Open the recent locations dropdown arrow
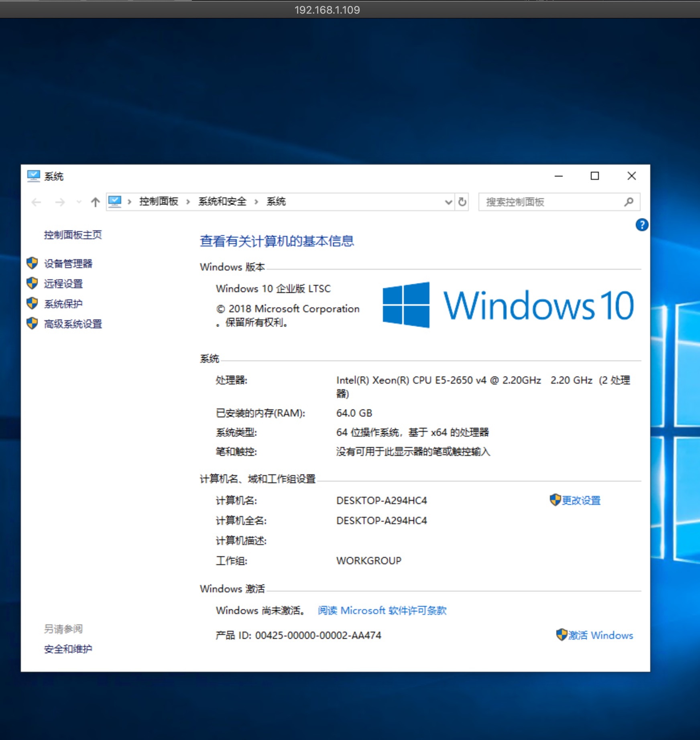Viewport: 700px width, 740px height. pyautogui.click(x=79, y=202)
